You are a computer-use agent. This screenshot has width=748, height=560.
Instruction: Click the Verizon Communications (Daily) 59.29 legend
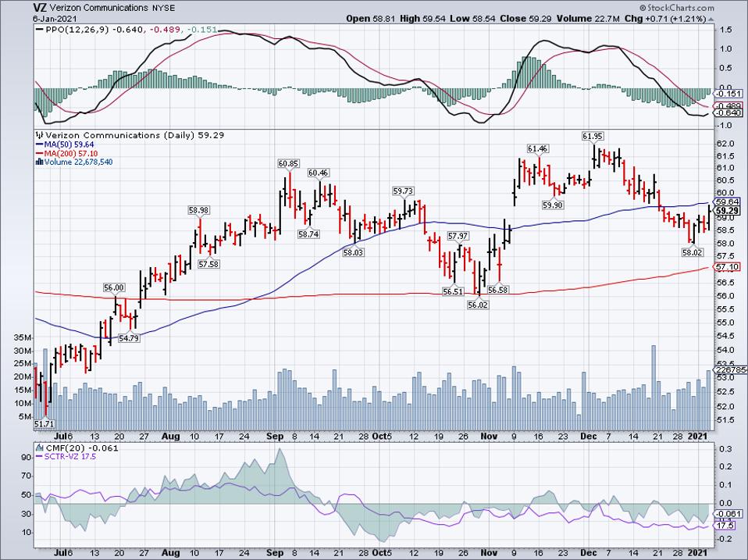(135, 135)
